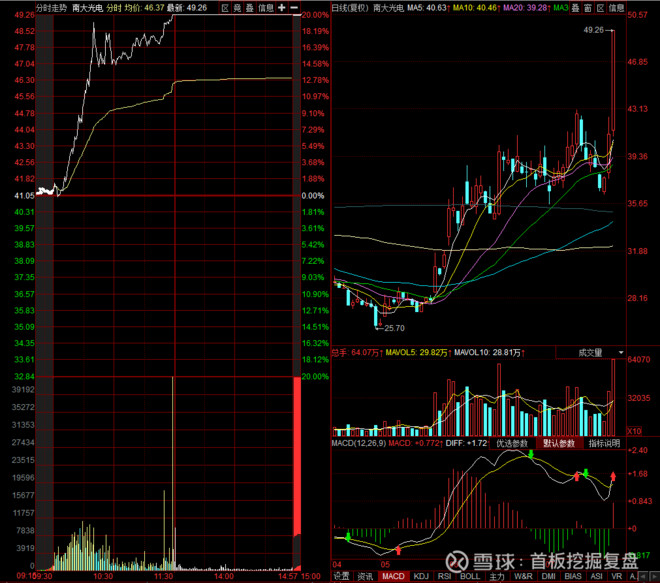Click the MACD(12,26,9) parameter label
660x583 pixels.
(359, 443)
